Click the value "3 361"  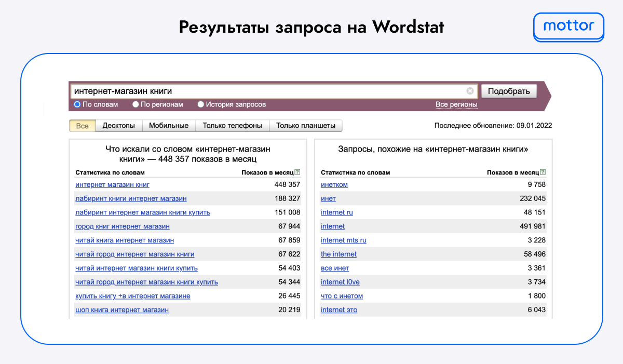537,268
